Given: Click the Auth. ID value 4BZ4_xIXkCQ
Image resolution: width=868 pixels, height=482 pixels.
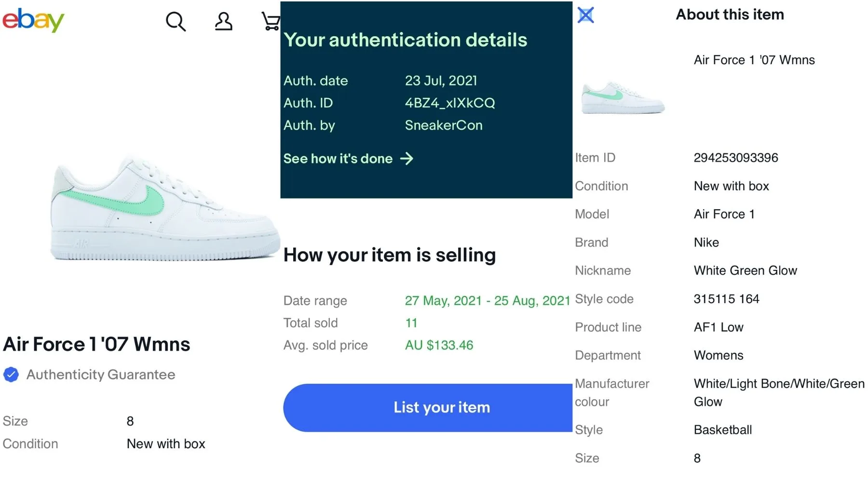Looking at the screenshot, I should tap(449, 103).
